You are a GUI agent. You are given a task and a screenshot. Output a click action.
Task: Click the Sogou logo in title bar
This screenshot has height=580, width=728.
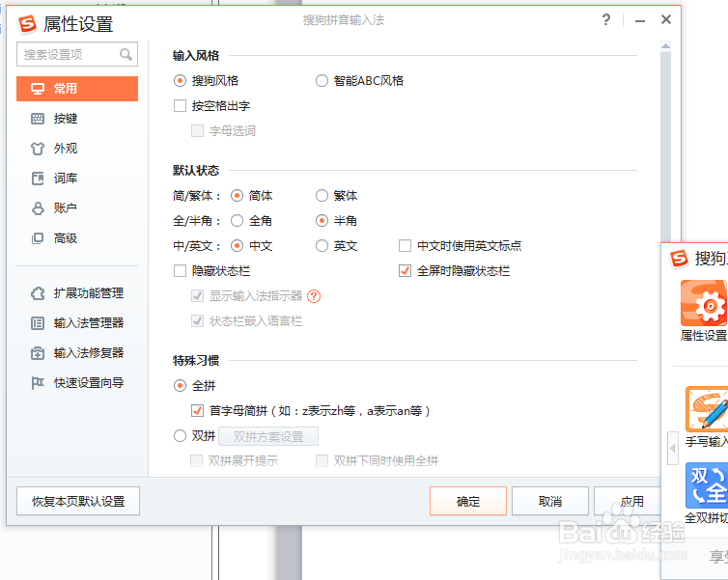27,24
